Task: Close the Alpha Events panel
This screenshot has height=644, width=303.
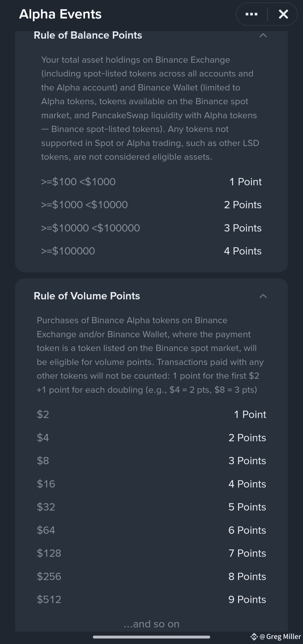Action: coord(283,14)
